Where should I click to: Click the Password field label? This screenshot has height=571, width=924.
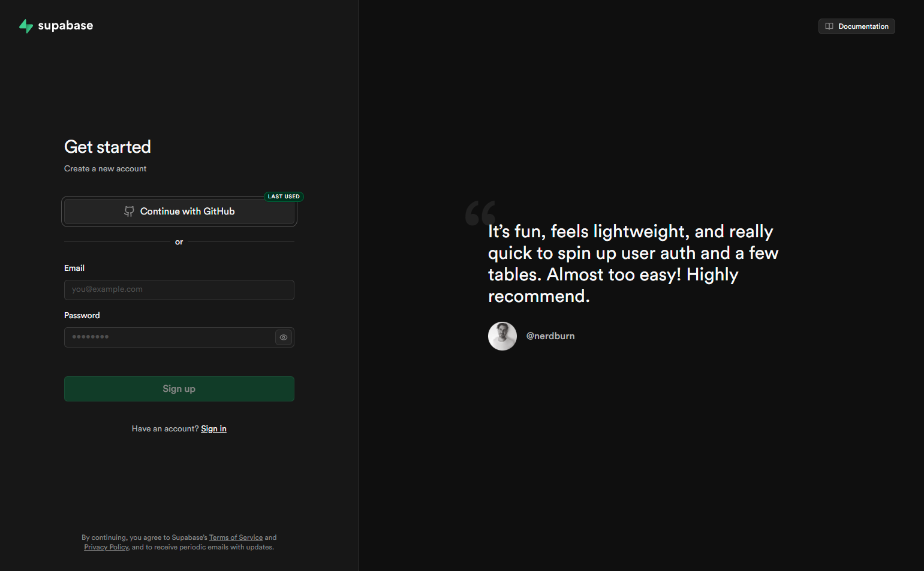pos(82,315)
